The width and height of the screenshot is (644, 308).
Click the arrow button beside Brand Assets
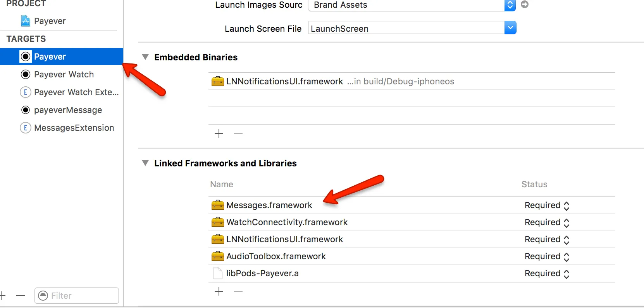click(x=525, y=4)
